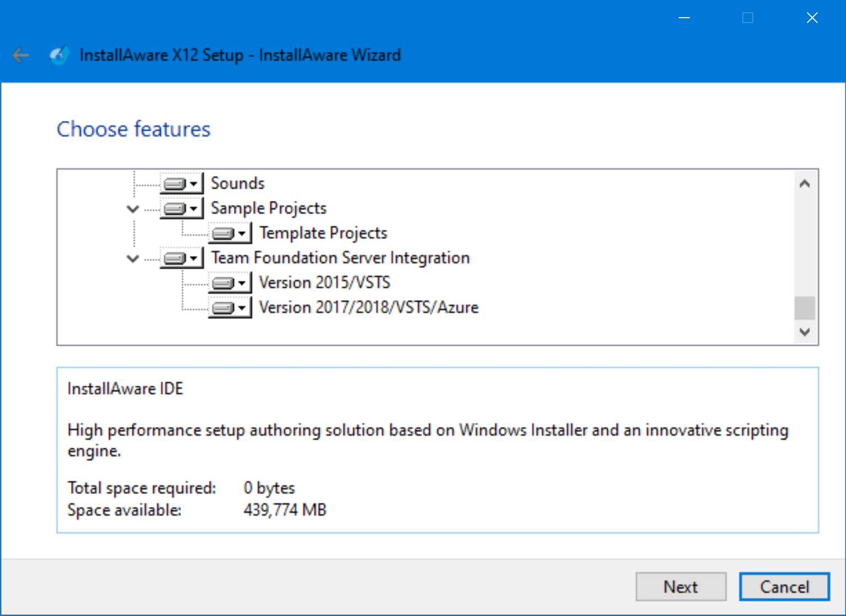Select the Sample Projects feature label
This screenshot has width=846, height=616.
coord(269,208)
